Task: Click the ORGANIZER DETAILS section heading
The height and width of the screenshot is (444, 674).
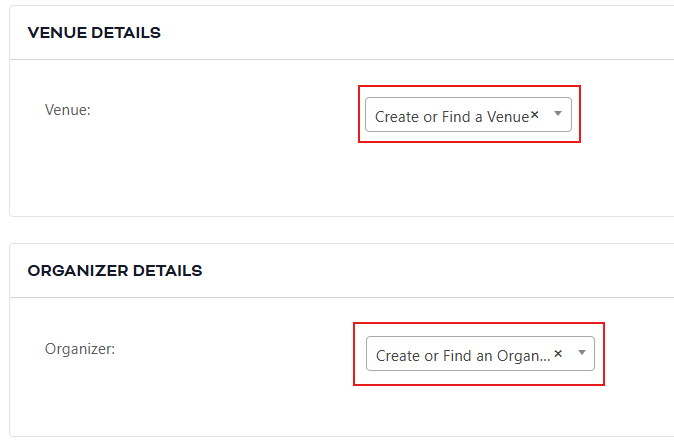Action: (115, 271)
